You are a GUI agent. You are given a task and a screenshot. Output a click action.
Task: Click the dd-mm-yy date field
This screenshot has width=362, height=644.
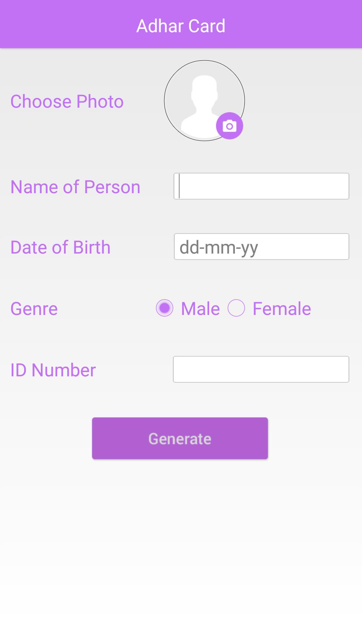coord(261,247)
